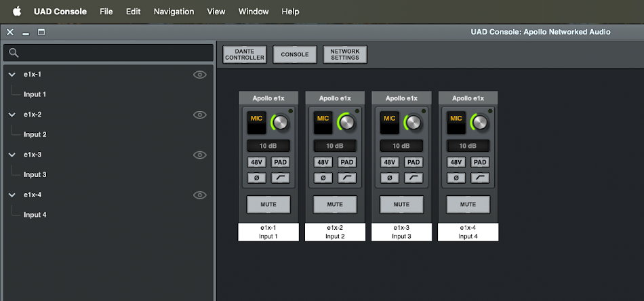The height and width of the screenshot is (301, 644).
Task: Open Network Settings
Action: tap(345, 55)
